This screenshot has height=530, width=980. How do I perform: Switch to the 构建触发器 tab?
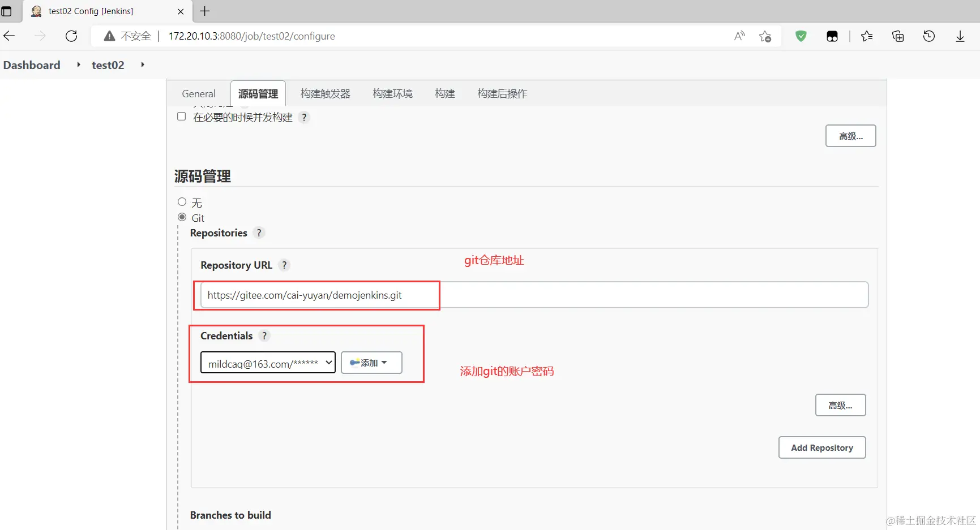[x=326, y=93]
